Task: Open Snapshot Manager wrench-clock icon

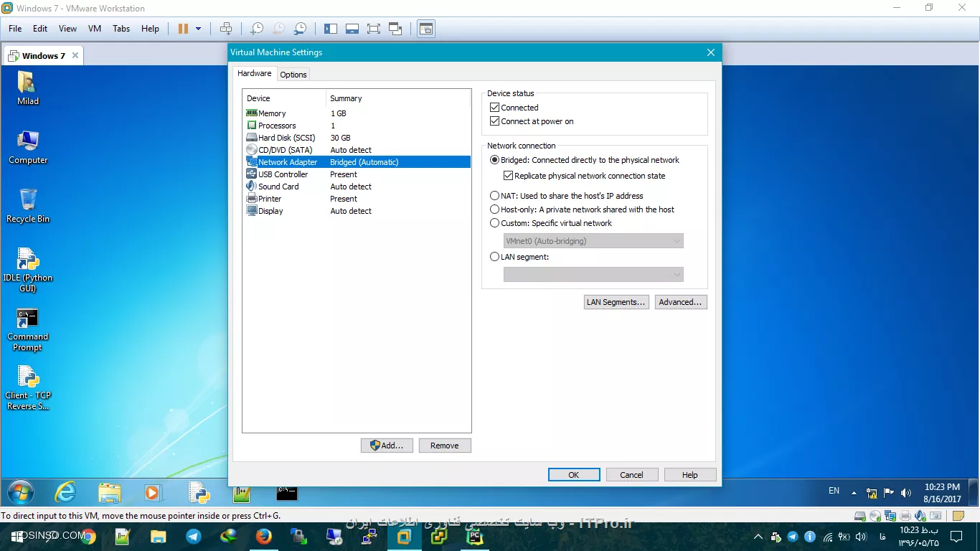Action: pyautogui.click(x=301, y=29)
